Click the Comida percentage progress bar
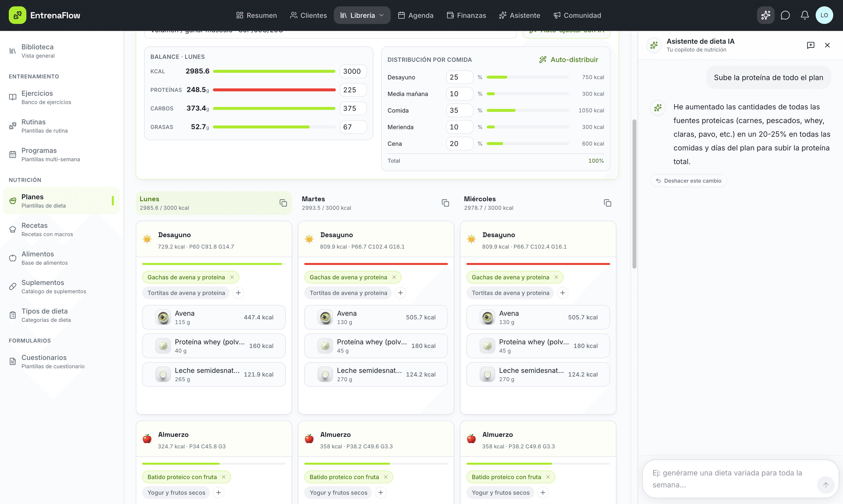This screenshot has height=504, width=843. click(x=527, y=110)
